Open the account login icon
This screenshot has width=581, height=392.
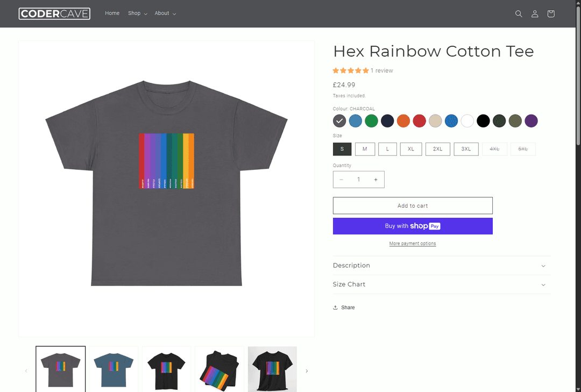click(x=535, y=13)
